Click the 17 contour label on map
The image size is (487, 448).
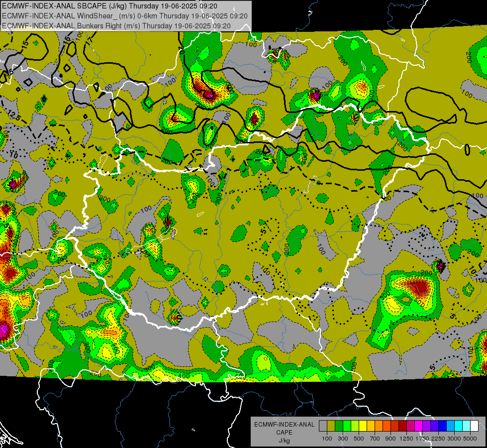click(x=90, y=41)
